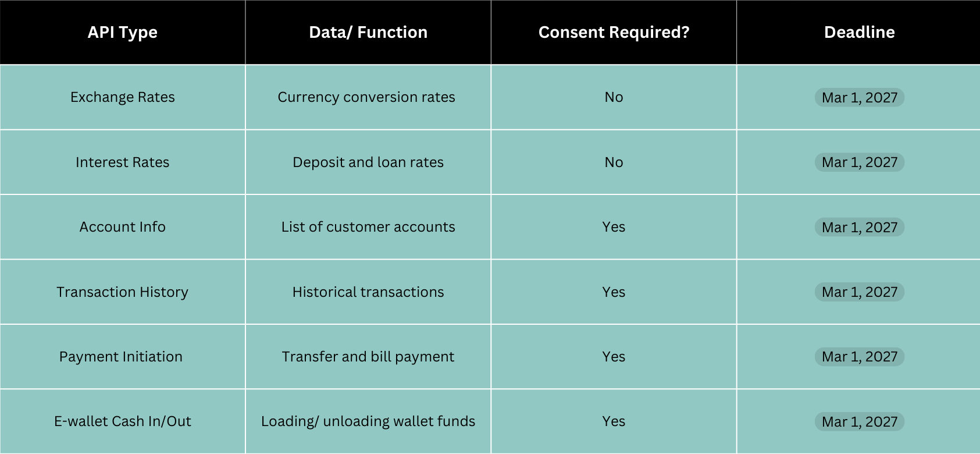The height and width of the screenshot is (454, 980).
Task: Select the Account Info cell
Action: [123, 227]
